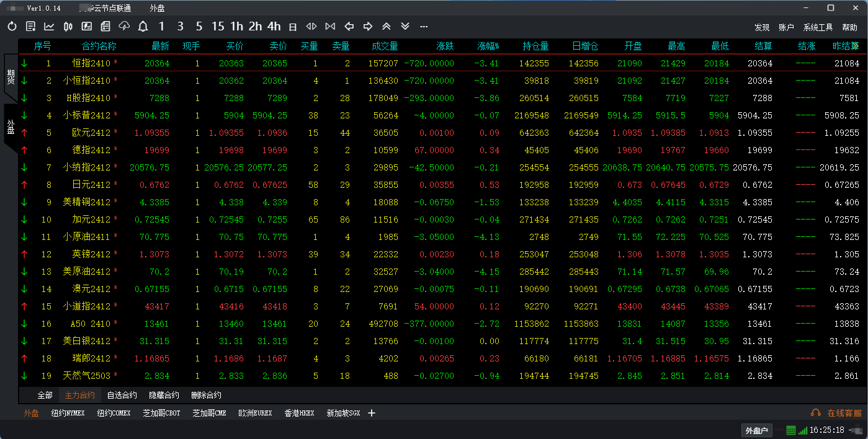This screenshot has width=868, height=439.
Task: Select the A50 2410 contract row
Action: [443, 324]
